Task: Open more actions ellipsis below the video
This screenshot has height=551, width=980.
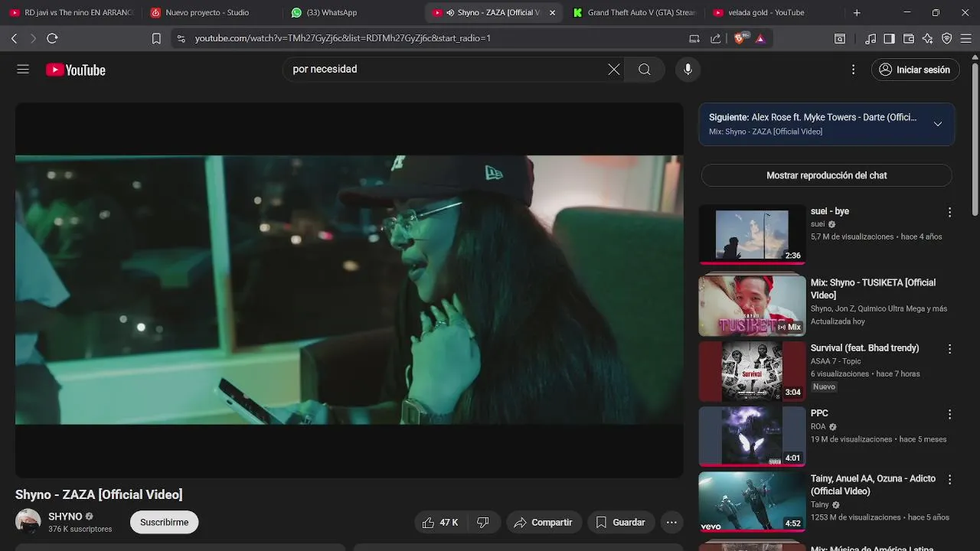Action: click(x=671, y=523)
